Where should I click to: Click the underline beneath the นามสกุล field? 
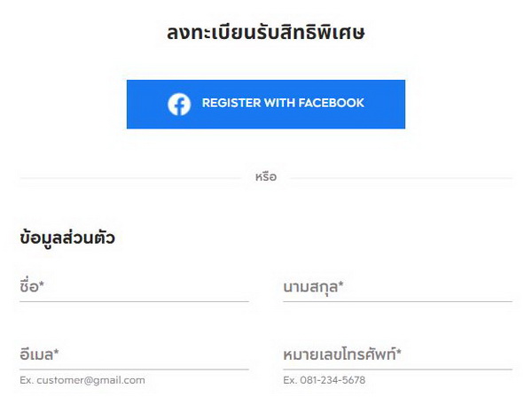click(397, 301)
